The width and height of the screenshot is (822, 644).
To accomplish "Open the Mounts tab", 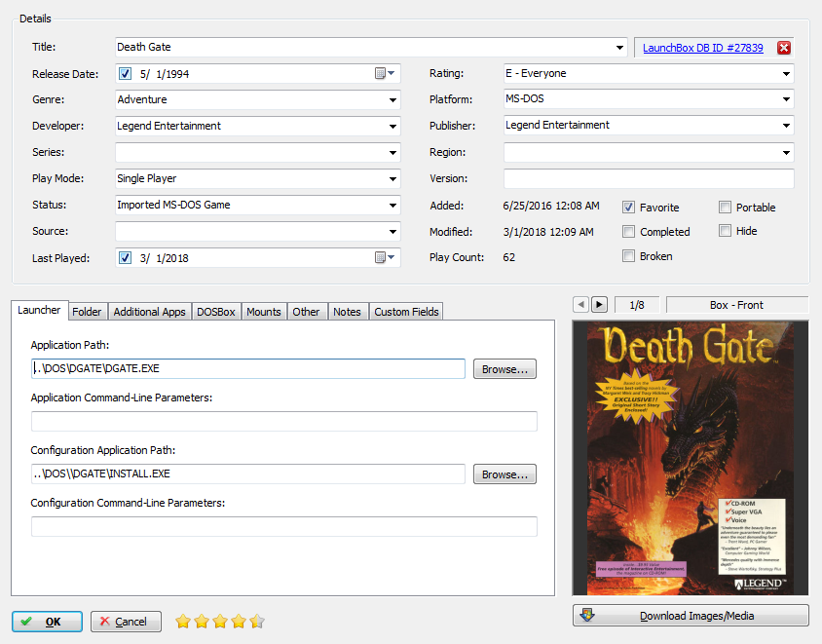I will pos(264,312).
